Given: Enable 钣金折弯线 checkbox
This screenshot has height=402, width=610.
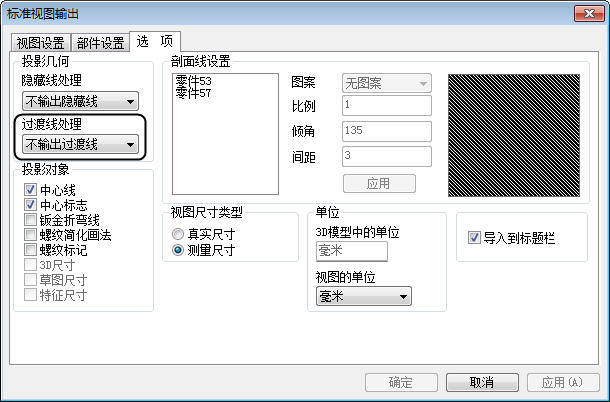Looking at the screenshot, I should 30,219.
